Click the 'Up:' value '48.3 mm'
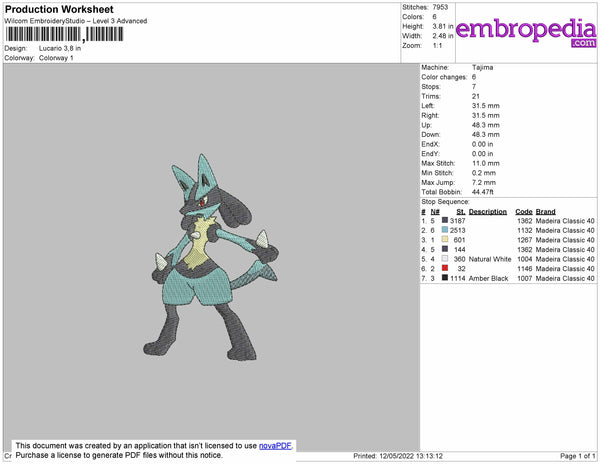The image size is (600, 464). pyautogui.click(x=486, y=125)
